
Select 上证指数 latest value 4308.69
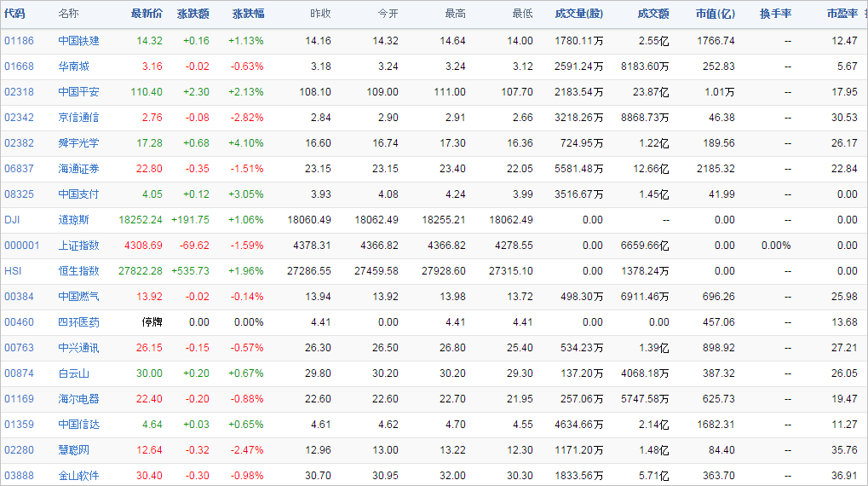tap(143, 246)
